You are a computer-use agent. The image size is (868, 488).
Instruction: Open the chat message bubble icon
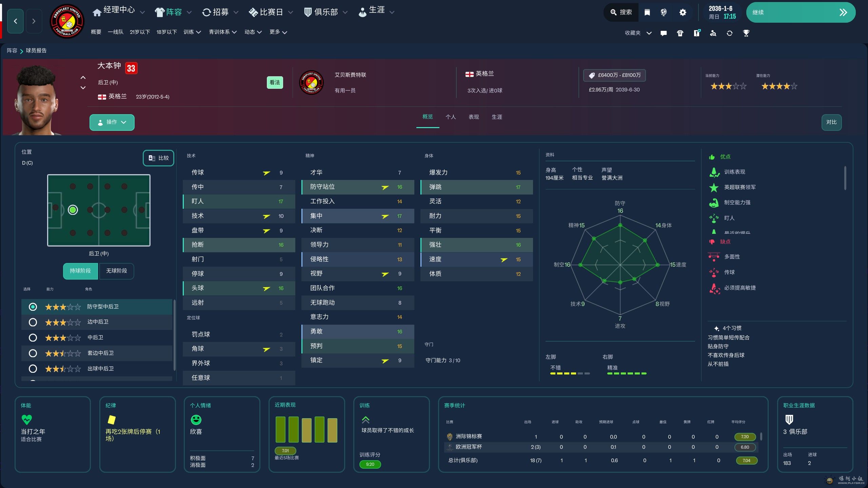click(664, 33)
